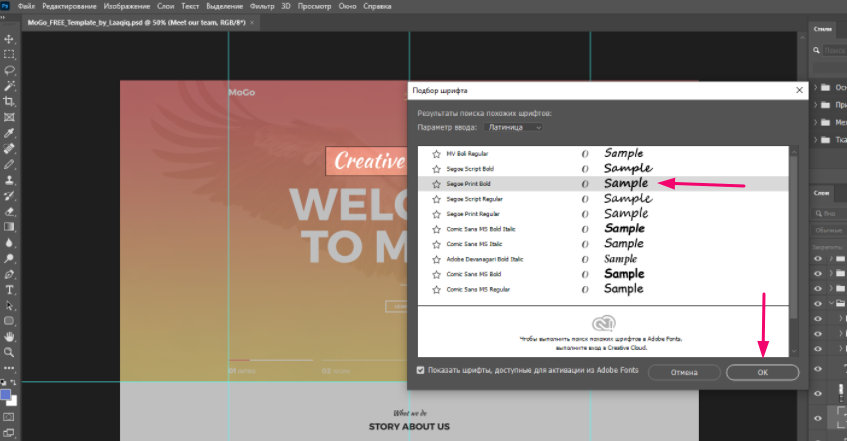Select the Move tool
Image resolution: width=847 pixels, height=441 pixels.
[9, 39]
